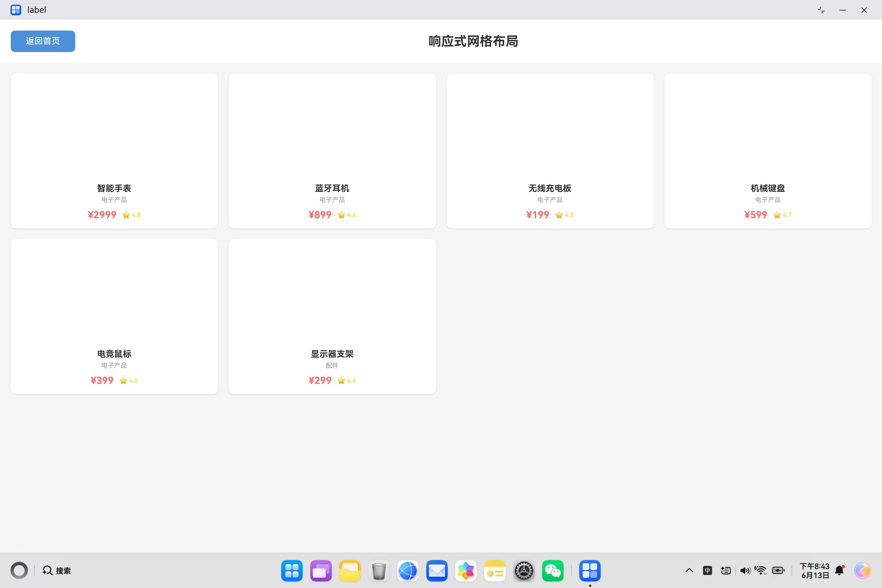Open the start circle launcher icon
The height and width of the screenshot is (588, 882).
click(19, 570)
